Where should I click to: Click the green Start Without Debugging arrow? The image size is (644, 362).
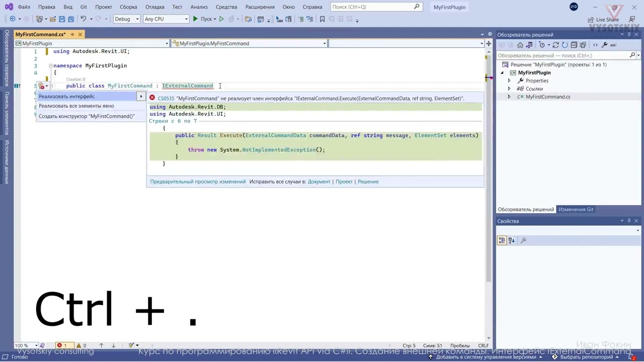click(221, 19)
